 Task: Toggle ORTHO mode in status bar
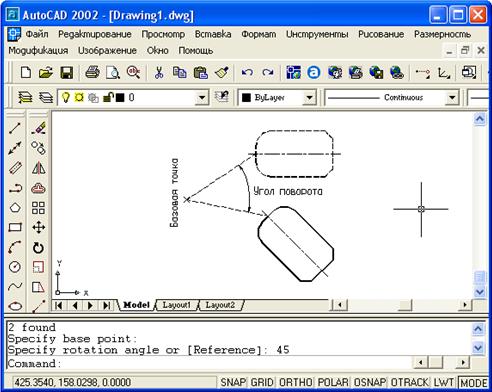click(x=296, y=382)
